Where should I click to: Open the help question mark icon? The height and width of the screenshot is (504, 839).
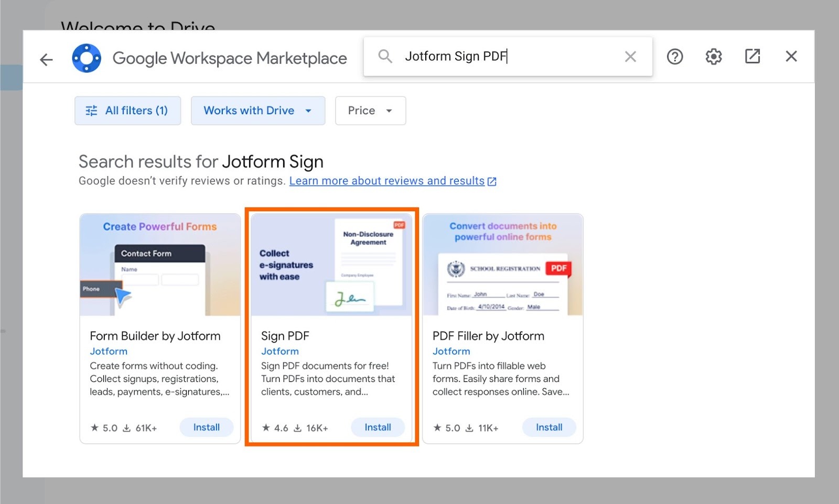tap(675, 56)
